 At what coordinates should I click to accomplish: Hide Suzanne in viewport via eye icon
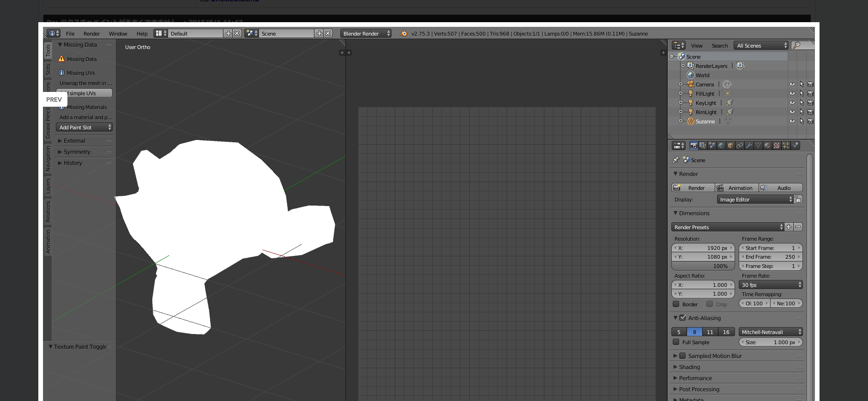[x=792, y=121]
